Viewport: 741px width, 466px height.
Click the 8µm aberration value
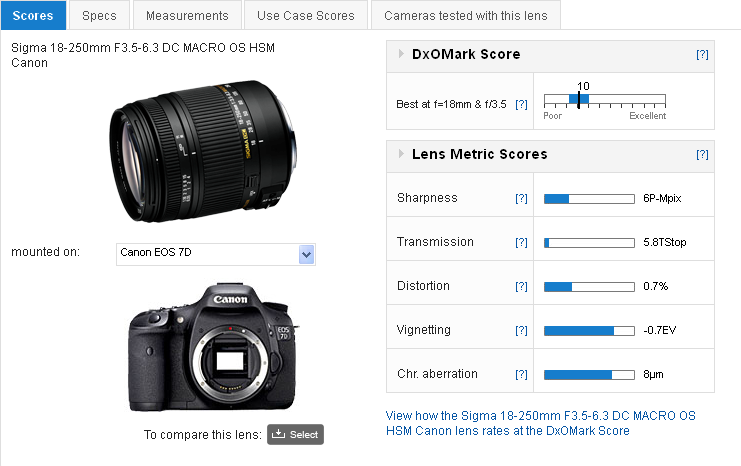click(653, 374)
